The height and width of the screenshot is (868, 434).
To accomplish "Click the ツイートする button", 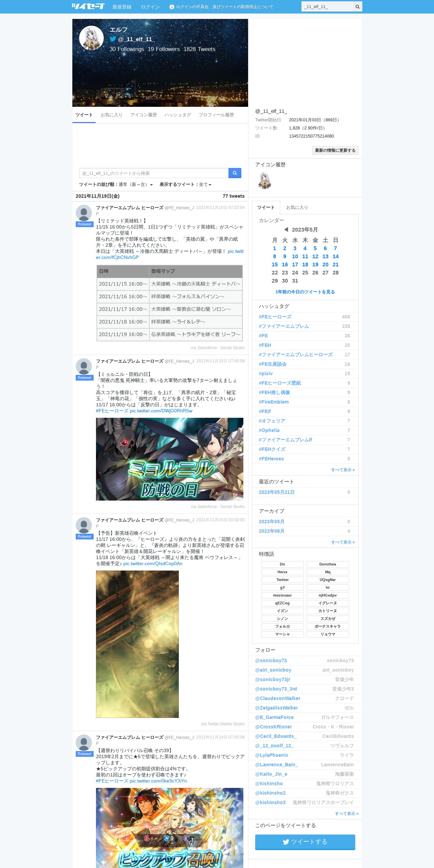I will coord(305,842).
